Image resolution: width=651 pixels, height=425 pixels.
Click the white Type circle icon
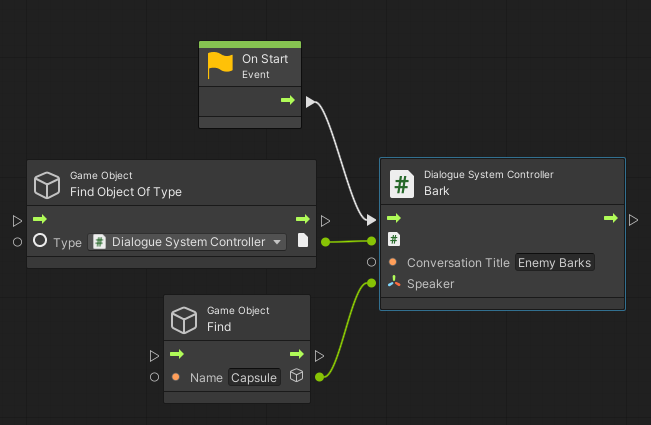pos(40,240)
